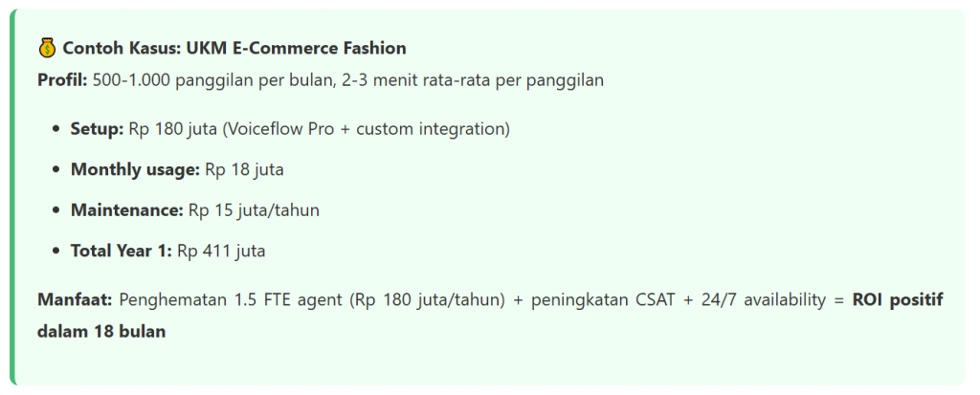
Task: Click the bold "Profil:" label
Action: [x=61, y=80]
